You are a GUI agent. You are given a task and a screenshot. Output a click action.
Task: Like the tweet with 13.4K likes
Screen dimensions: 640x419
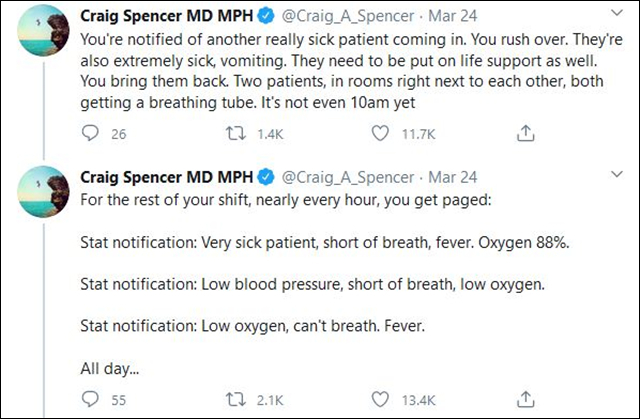(380, 401)
